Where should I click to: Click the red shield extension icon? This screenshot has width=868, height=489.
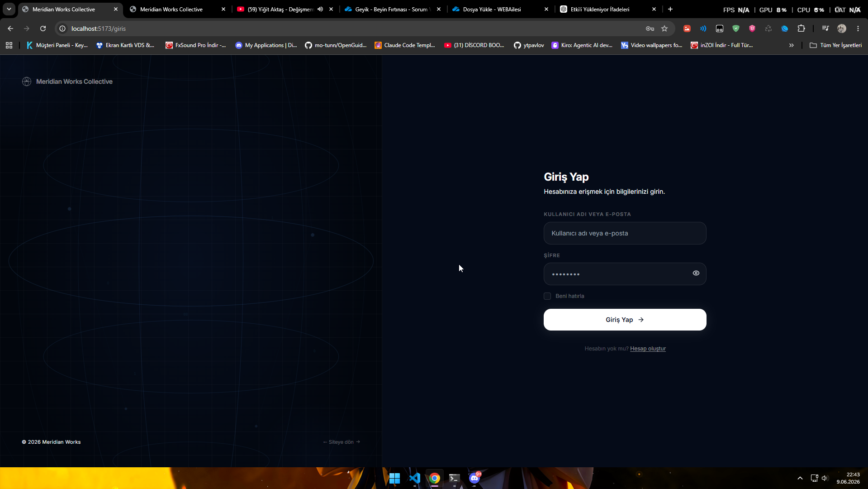tap(752, 29)
